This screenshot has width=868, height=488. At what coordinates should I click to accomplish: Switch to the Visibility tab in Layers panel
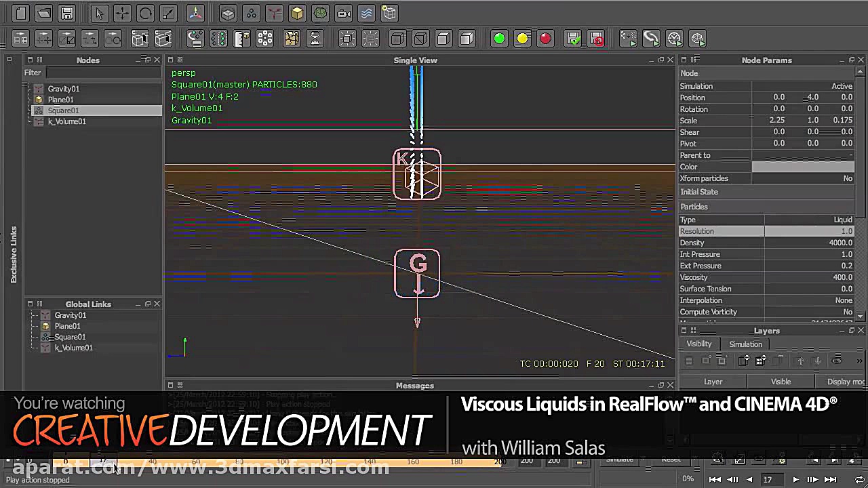699,344
